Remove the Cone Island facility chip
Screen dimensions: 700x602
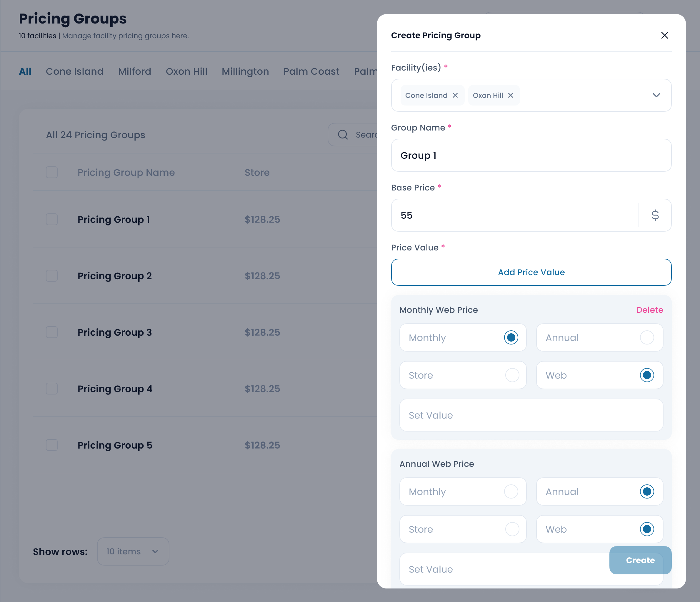pyautogui.click(x=455, y=95)
